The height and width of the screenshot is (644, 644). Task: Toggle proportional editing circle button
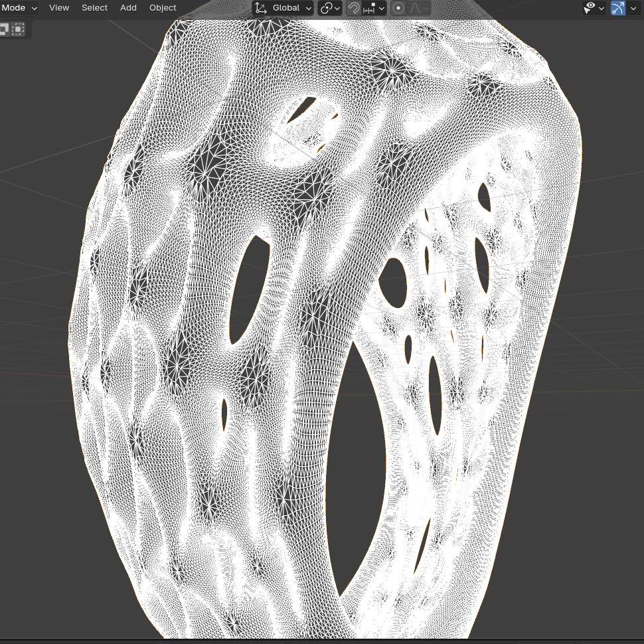[398, 8]
